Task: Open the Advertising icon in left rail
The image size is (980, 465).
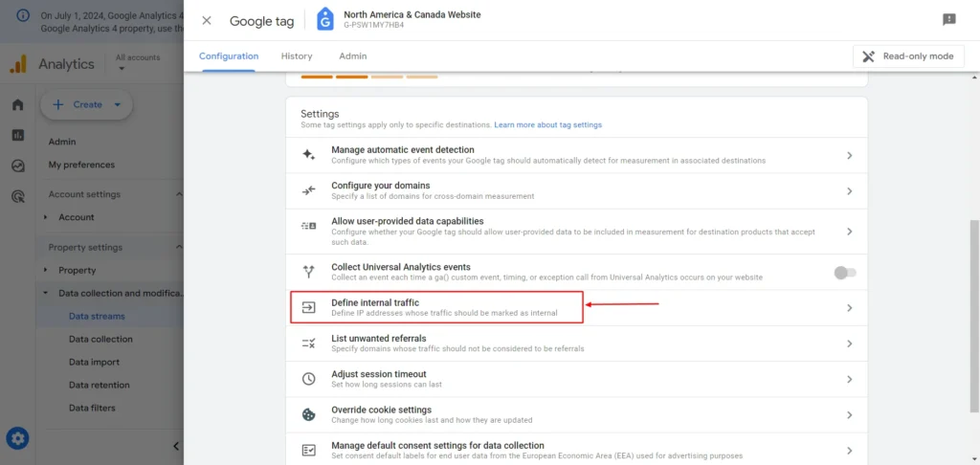Action: pyautogui.click(x=17, y=197)
